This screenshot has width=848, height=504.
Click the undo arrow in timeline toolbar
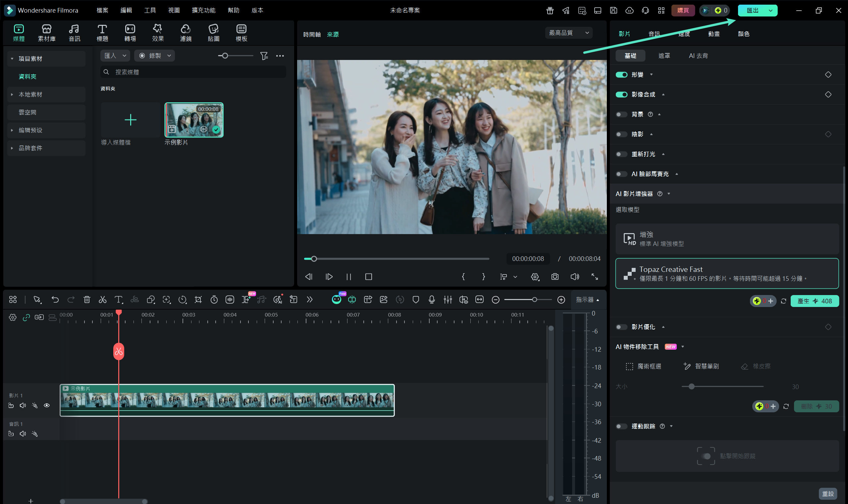pyautogui.click(x=55, y=300)
